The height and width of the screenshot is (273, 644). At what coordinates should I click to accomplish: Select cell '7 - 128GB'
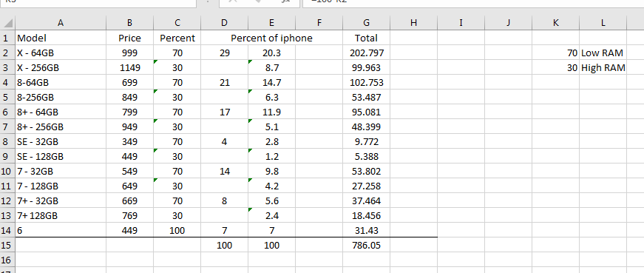point(61,186)
